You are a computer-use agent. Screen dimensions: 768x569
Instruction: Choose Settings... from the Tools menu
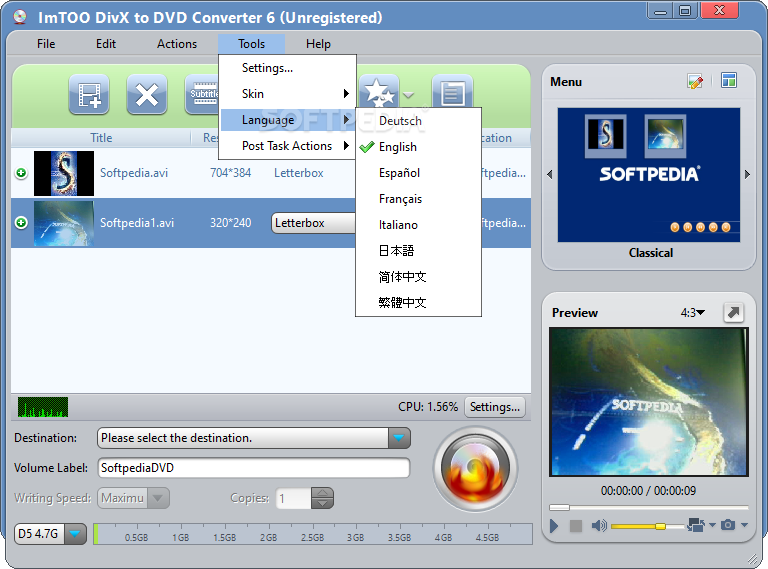click(288, 68)
